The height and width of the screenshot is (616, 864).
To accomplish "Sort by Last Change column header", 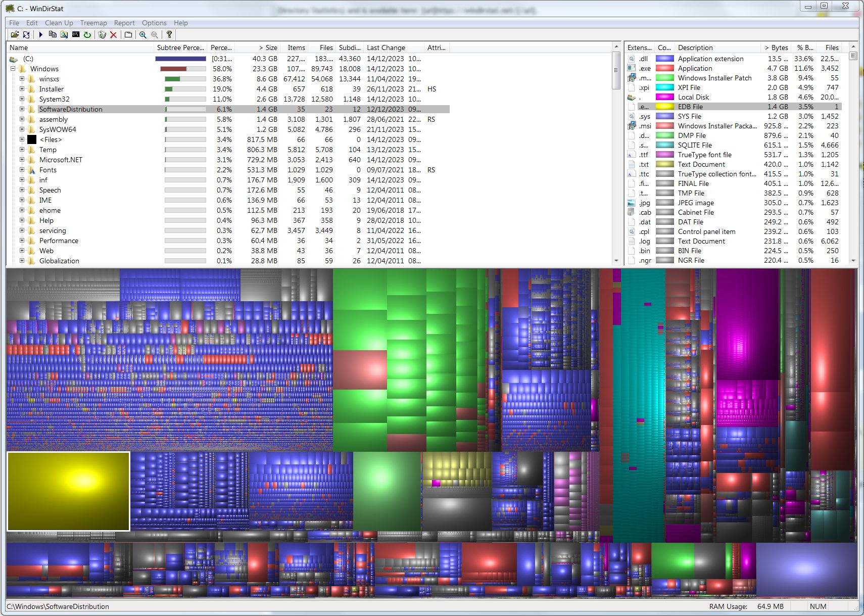I will (x=394, y=48).
